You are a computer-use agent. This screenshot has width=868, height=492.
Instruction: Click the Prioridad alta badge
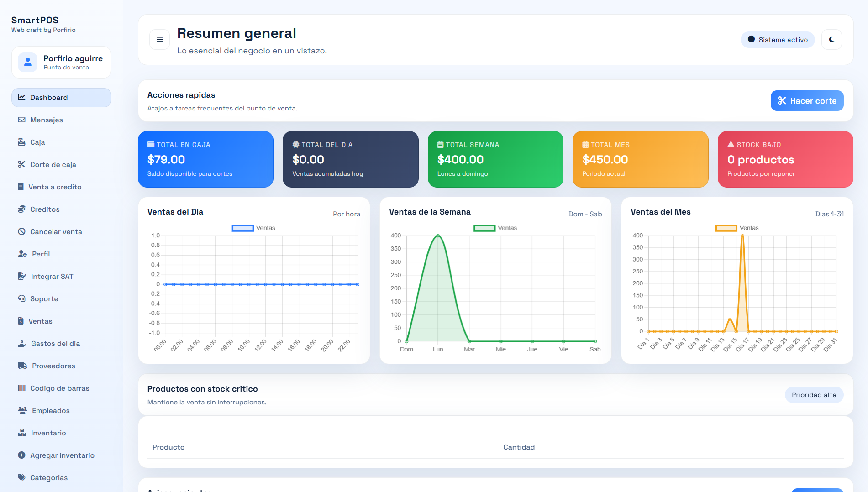click(x=814, y=395)
